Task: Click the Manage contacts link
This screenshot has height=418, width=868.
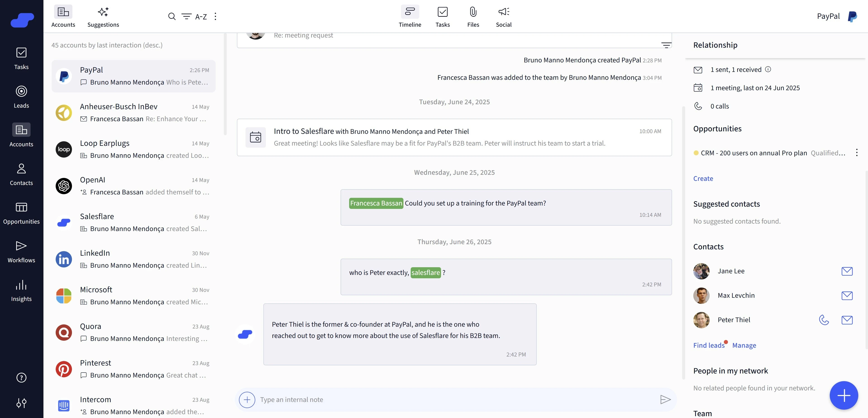Action: point(744,345)
